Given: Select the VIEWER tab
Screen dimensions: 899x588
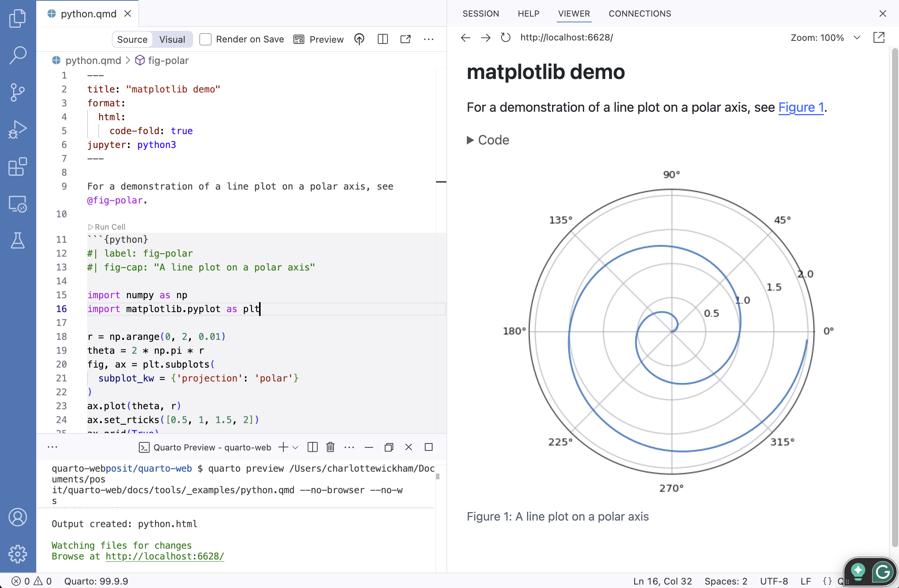Looking at the screenshot, I should [574, 14].
